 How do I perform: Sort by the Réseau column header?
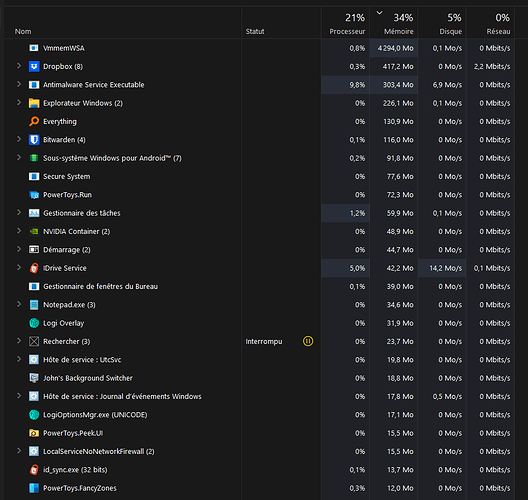point(498,31)
